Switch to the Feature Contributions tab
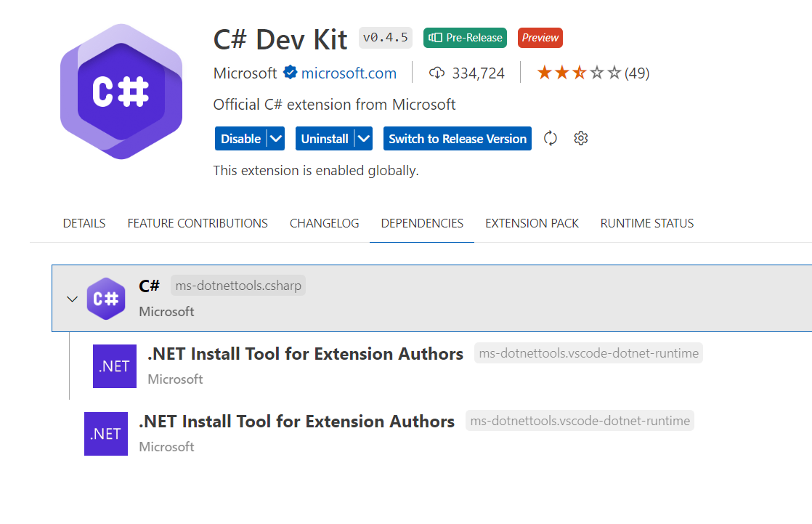 [x=197, y=223]
